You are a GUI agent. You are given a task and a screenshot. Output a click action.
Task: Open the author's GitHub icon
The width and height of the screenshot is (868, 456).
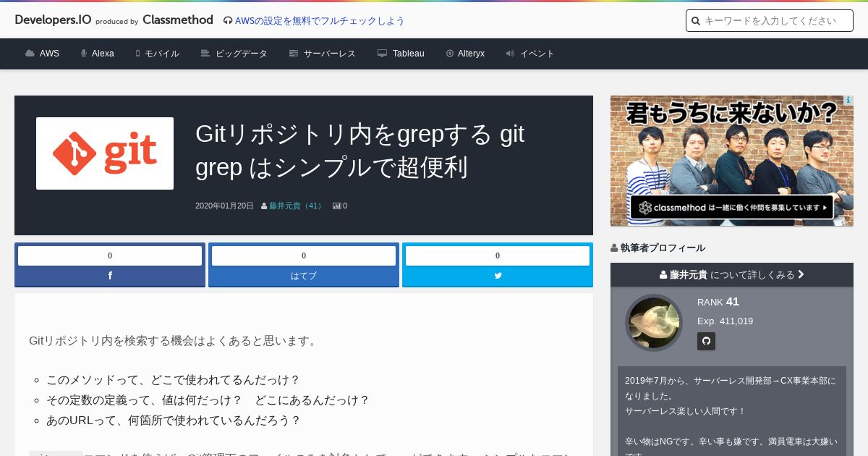pyautogui.click(x=706, y=341)
